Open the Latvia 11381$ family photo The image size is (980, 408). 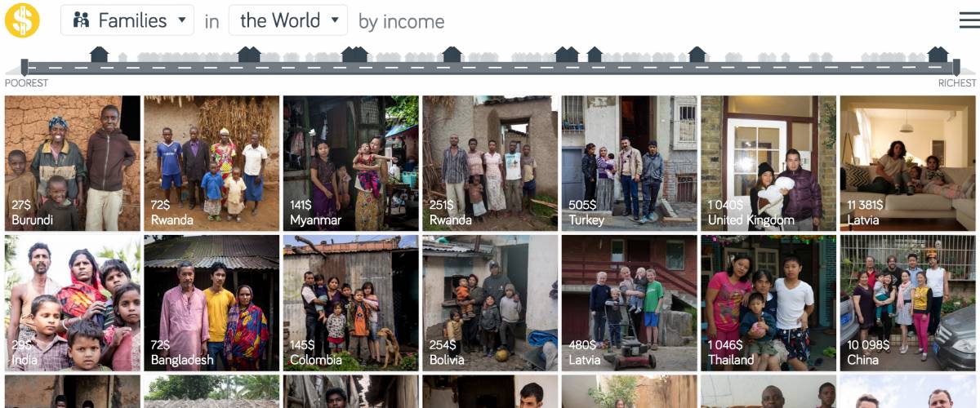pyautogui.click(x=908, y=163)
